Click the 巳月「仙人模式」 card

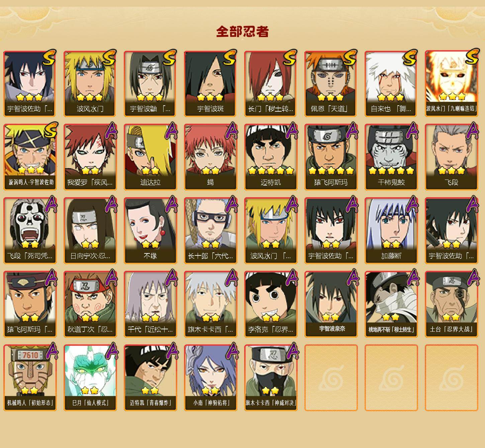click(90, 378)
